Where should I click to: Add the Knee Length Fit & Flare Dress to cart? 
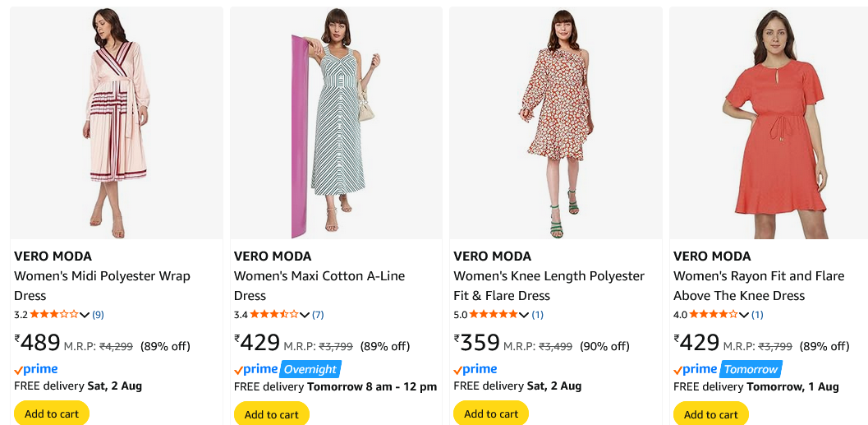tap(491, 413)
